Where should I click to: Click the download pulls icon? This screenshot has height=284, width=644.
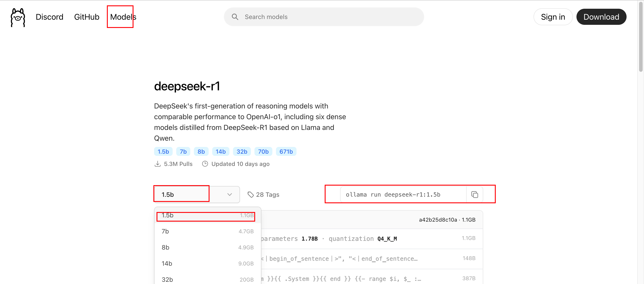tap(157, 164)
